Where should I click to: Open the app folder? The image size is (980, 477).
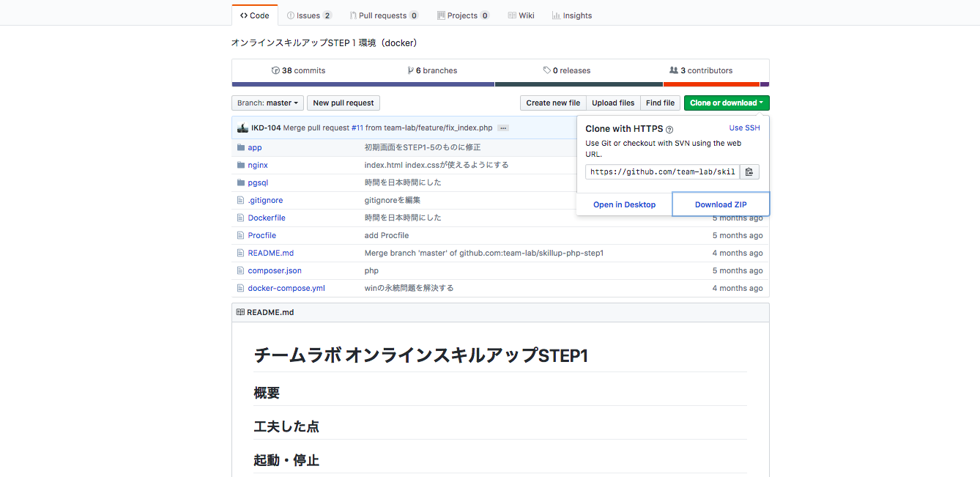[254, 147]
